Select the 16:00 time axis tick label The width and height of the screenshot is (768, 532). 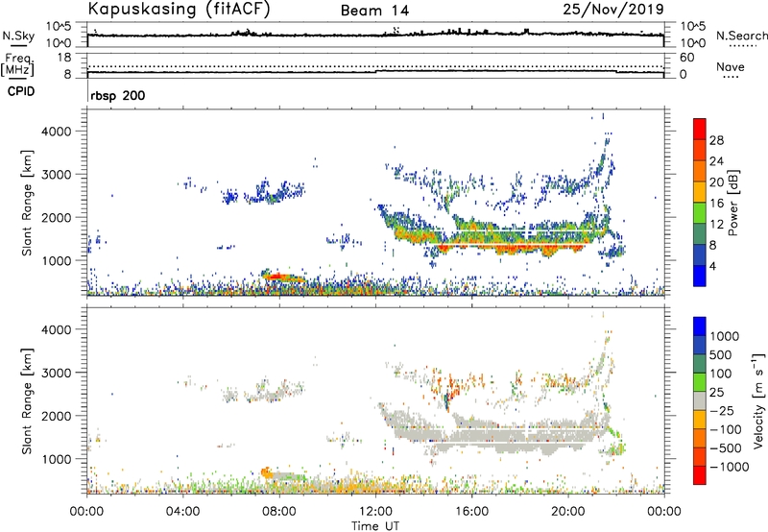pos(471,512)
